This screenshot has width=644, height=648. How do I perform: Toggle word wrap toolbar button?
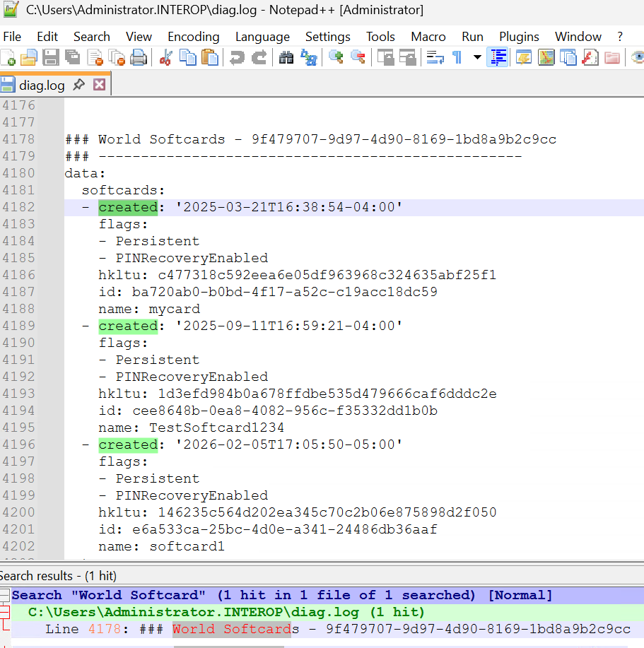(435, 57)
